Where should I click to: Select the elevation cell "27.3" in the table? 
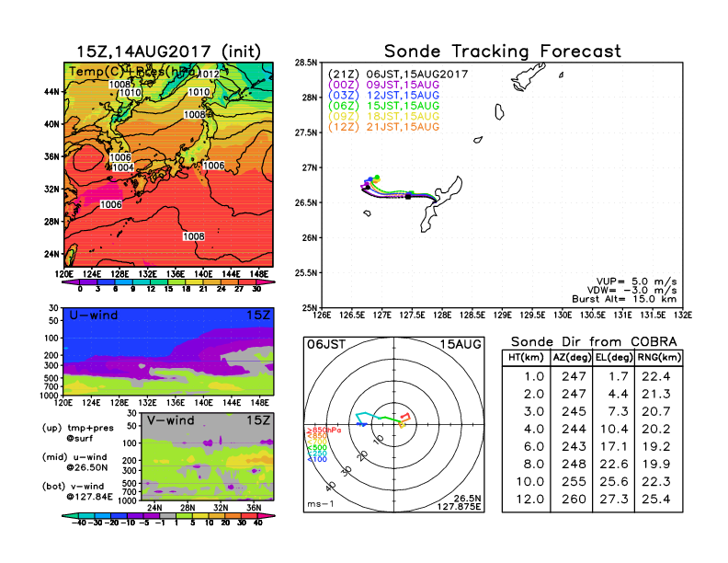(614, 500)
